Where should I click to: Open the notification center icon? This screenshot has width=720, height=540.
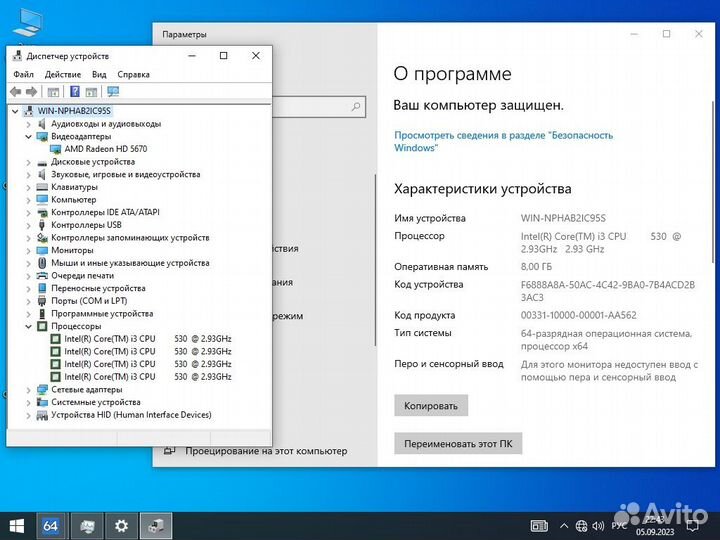[692, 526]
